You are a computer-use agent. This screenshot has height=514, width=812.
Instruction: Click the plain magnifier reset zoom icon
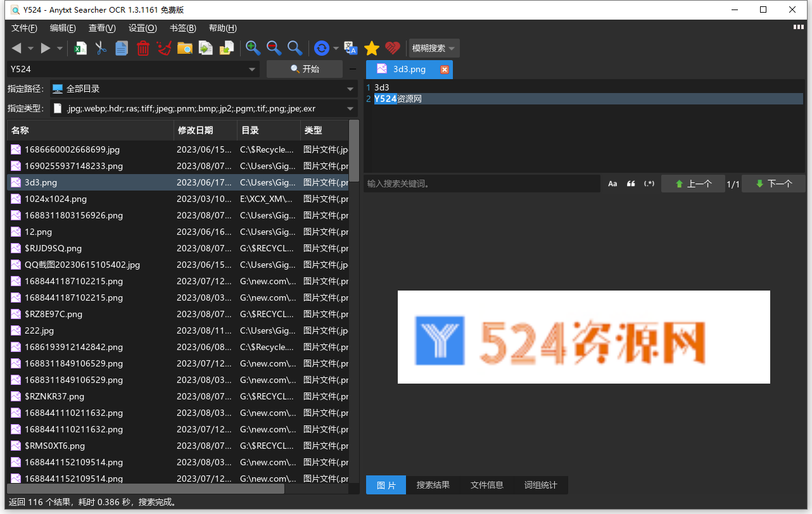click(x=295, y=48)
